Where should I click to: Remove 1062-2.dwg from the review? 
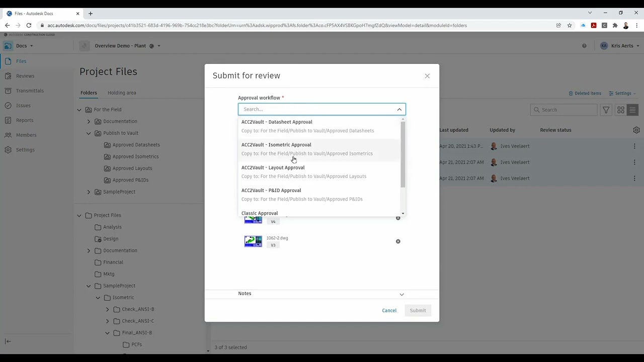[x=398, y=241]
